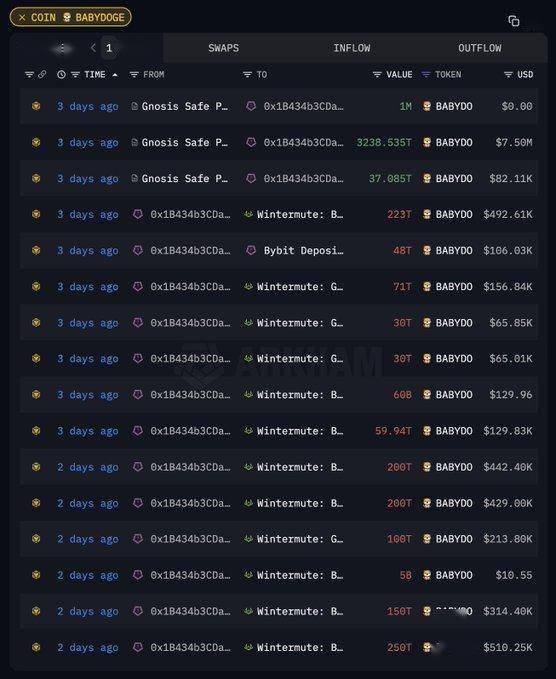Open the Bybit Deposit address link

[304, 251]
